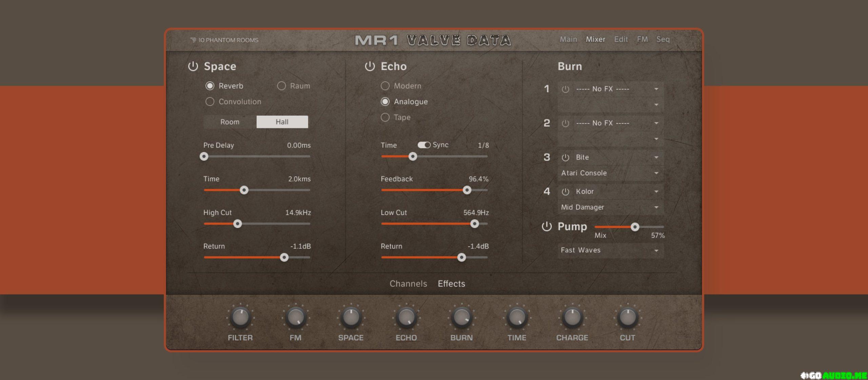Select the Room reverb button
Screen dimensions: 868x380
point(230,122)
